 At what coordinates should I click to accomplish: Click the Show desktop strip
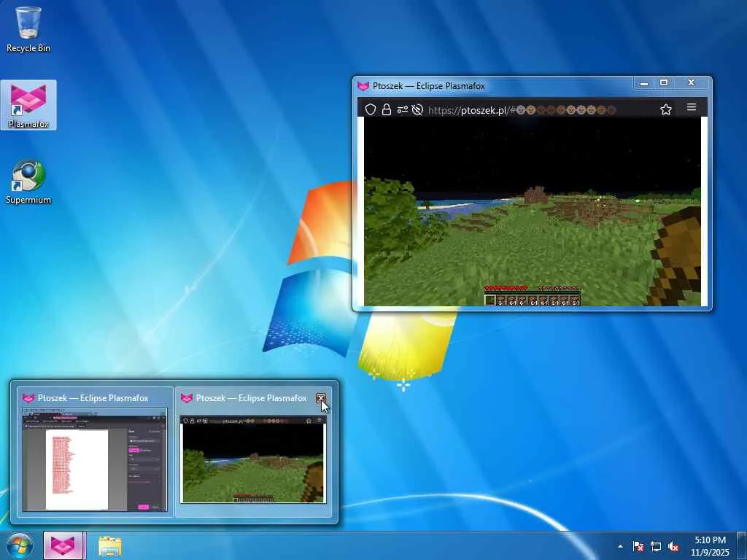coord(742,545)
